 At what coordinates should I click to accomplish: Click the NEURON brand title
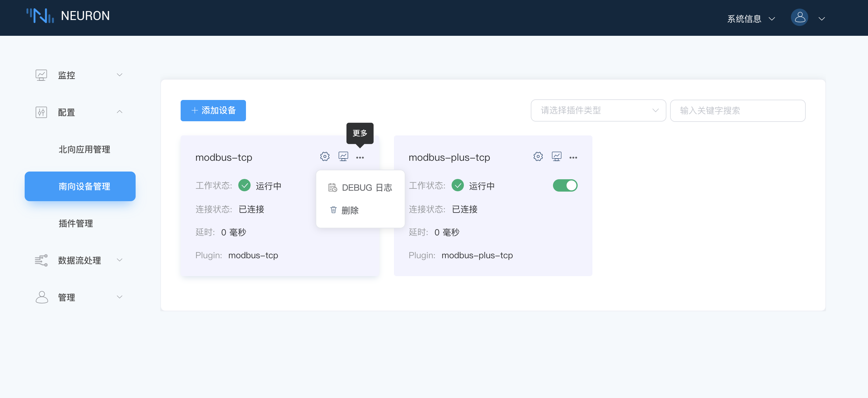point(85,16)
